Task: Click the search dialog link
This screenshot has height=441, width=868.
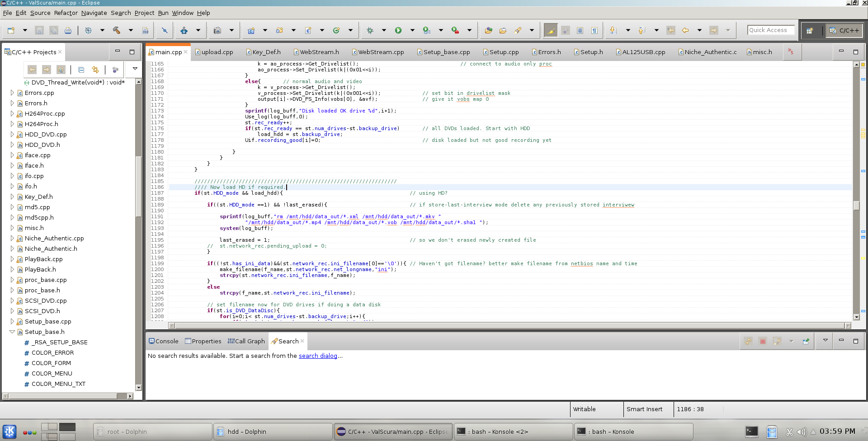Action: tap(318, 356)
